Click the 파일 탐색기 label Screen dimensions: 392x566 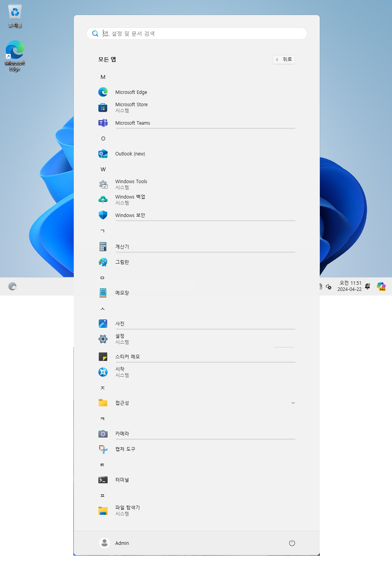[x=128, y=508]
